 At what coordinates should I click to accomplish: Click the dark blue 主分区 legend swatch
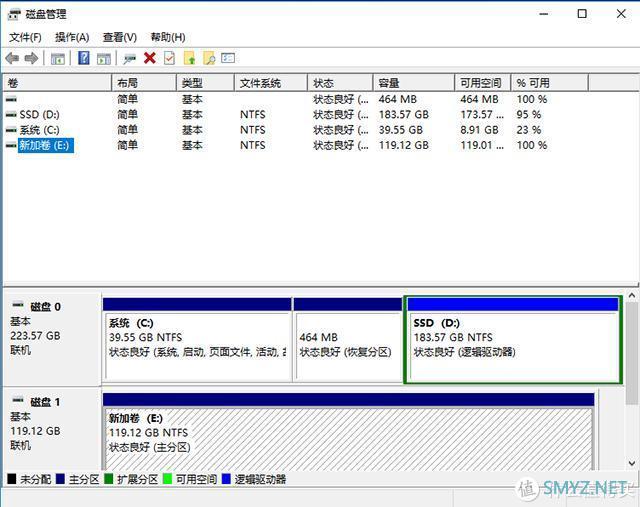(x=60, y=479)
